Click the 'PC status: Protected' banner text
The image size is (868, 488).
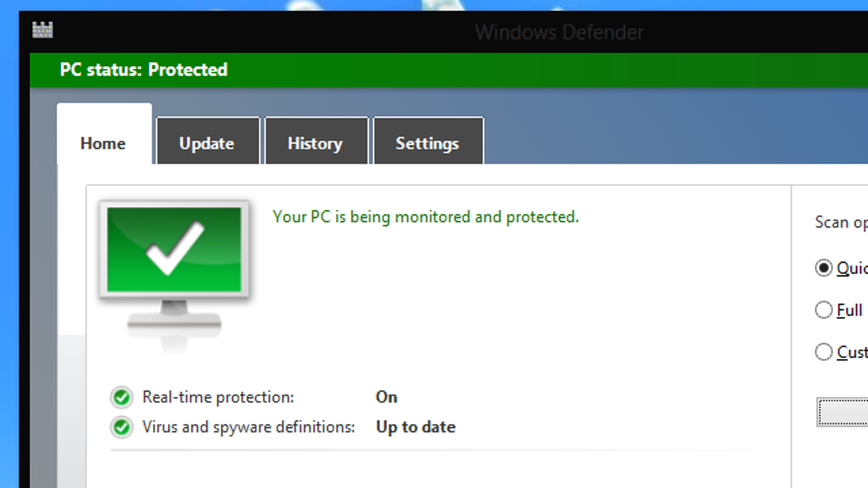point(144,70)
